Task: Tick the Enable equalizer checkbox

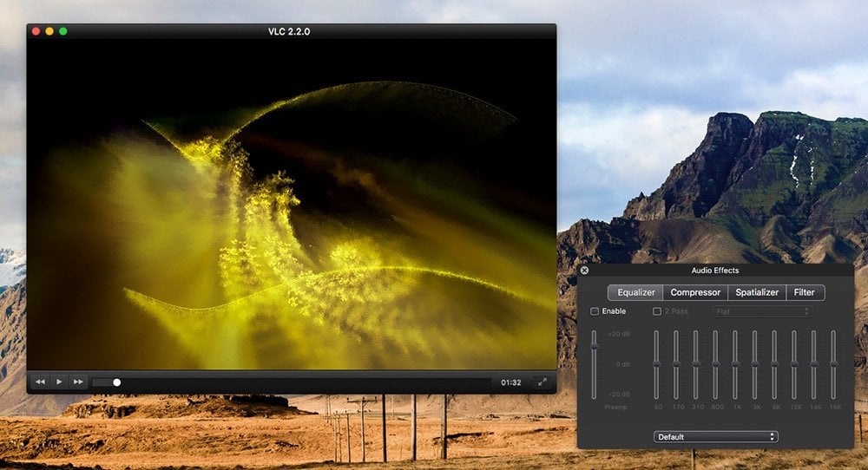Action: click(x=595, y=311)
